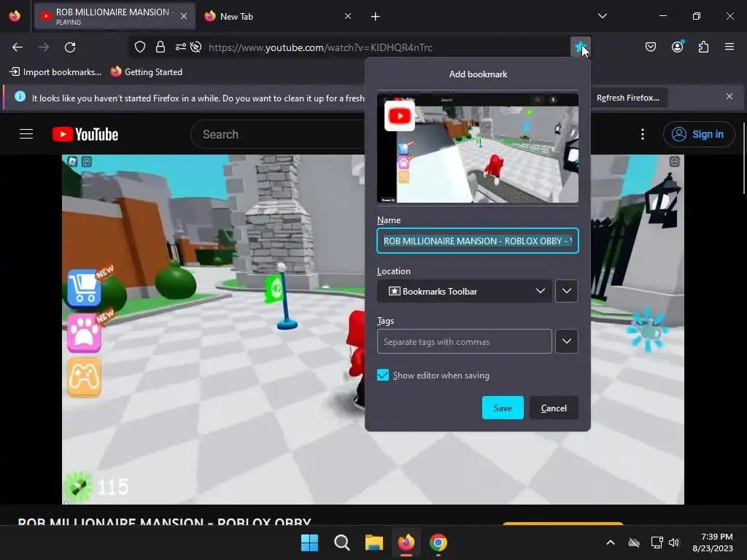The width and height of the screenshot is (747, 560).
Task: Open the network icon in system tray
Action: click(657, 542)
